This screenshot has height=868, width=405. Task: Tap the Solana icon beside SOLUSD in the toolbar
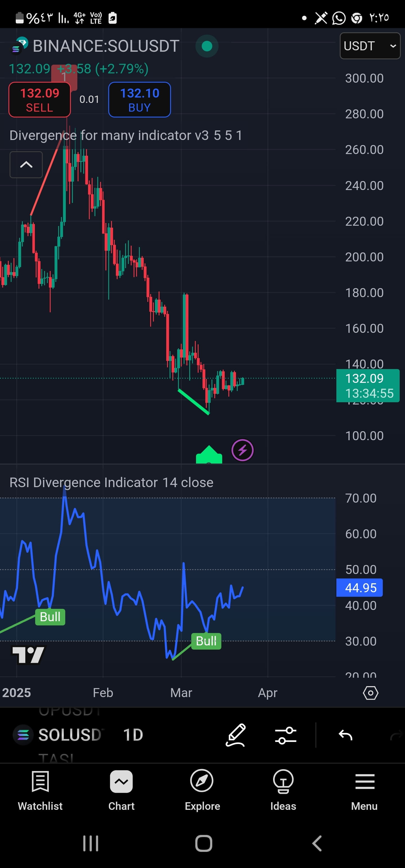(x=23, y=735)
